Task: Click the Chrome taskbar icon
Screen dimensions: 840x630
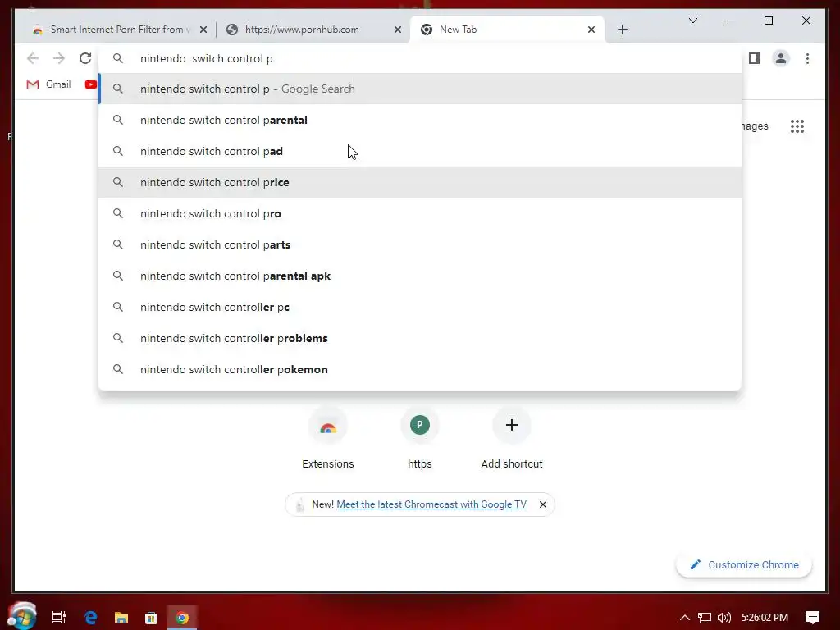Action: [182, 618]
